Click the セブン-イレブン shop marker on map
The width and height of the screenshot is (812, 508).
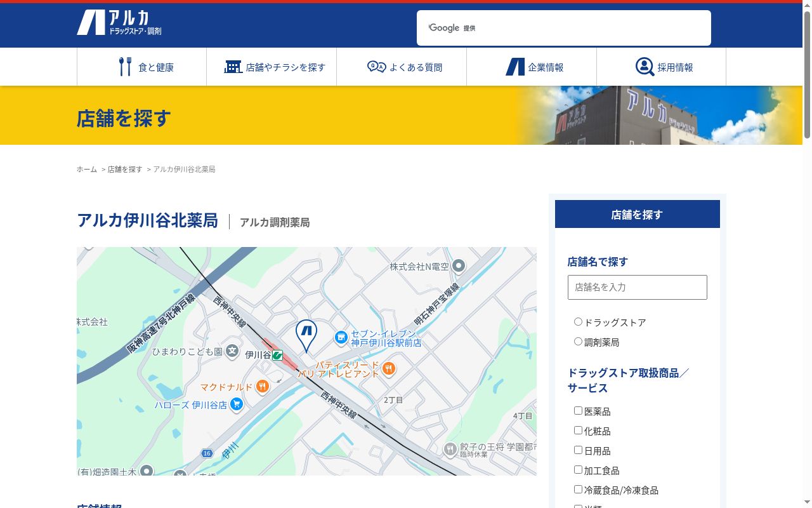tap(341, 337)
